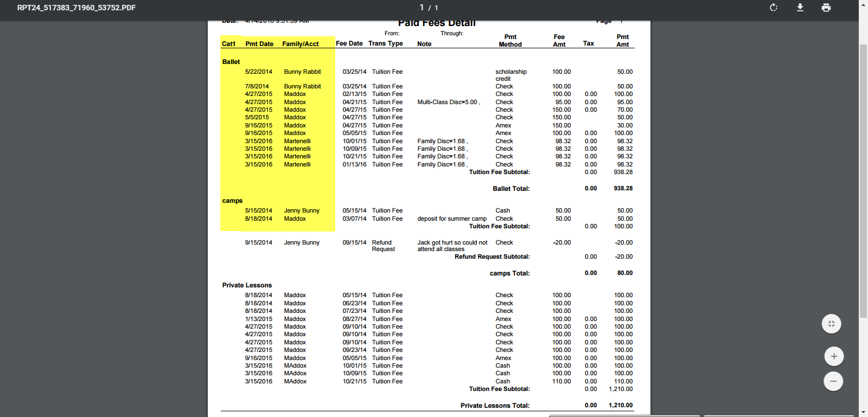The height and width of the screenshot is (417, 868).
Task: Click the Multi-Class Disc=5.00 note
Action: point(449,102)
